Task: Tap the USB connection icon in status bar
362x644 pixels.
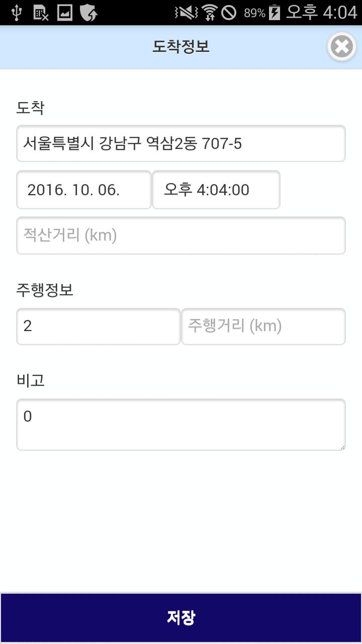Action: click(x=17, y=13)
